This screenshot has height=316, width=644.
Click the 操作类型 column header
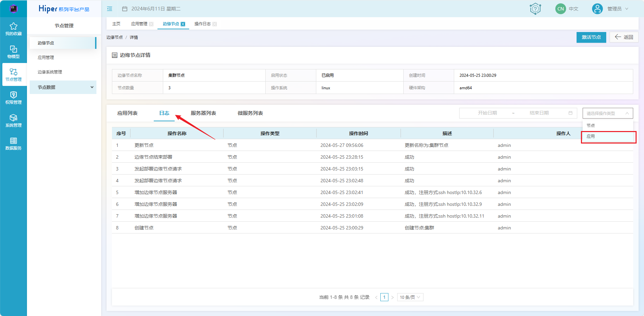[x=270, y=133]
